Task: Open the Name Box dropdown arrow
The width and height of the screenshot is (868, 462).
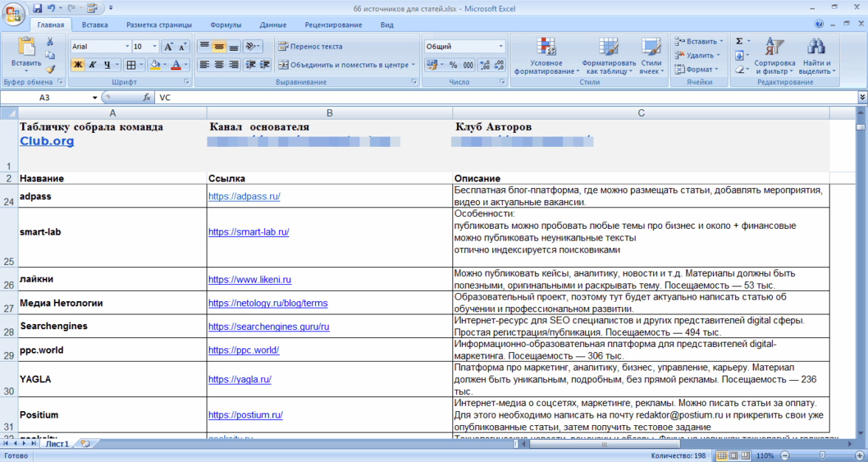Action: [x=94, y=97]
